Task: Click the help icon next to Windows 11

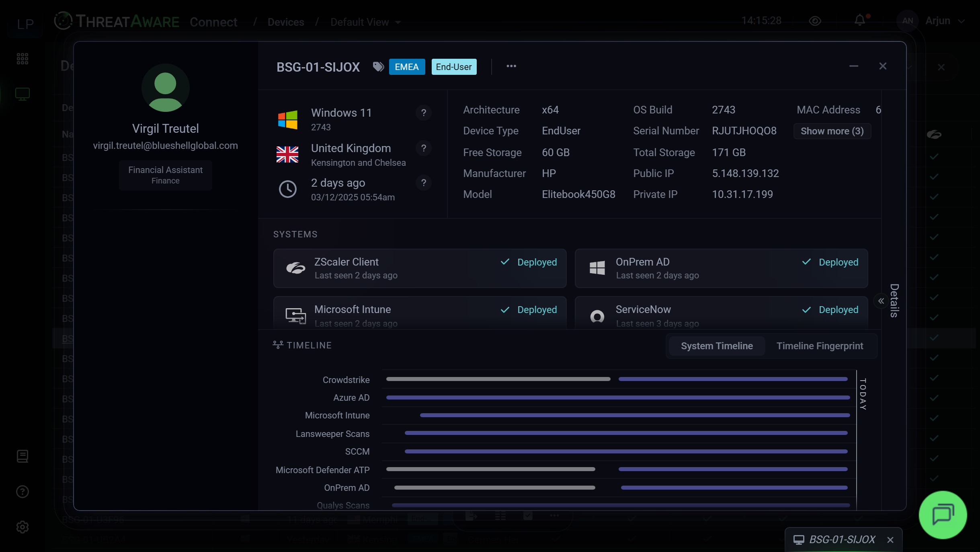Action: [x=424, y=113]
